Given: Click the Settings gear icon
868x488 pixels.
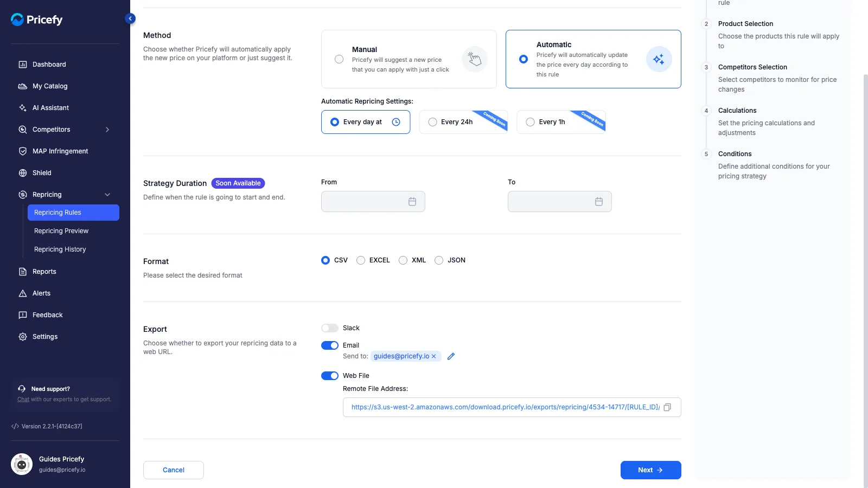Looking at the screenshot, I should (23, 337).
